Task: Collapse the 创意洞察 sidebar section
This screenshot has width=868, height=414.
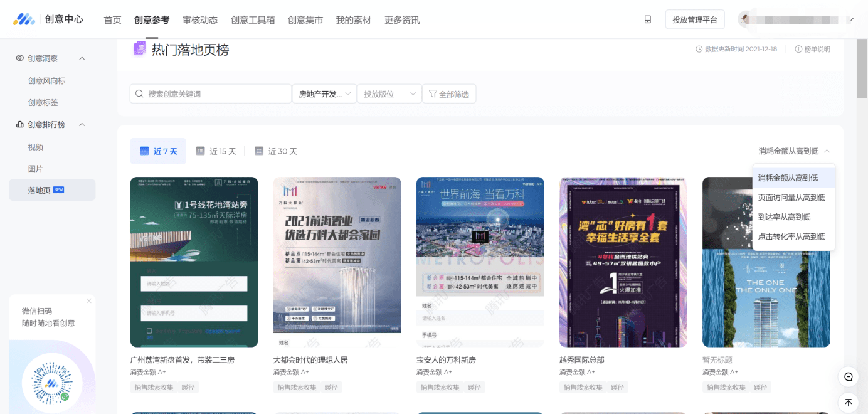Action: coord(82,58)
